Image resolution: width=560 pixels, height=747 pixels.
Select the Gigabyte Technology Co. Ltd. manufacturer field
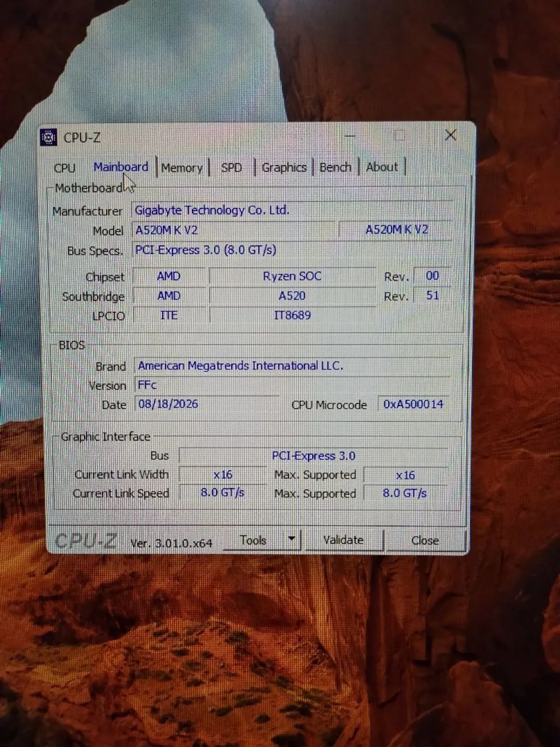click(293, 210)
